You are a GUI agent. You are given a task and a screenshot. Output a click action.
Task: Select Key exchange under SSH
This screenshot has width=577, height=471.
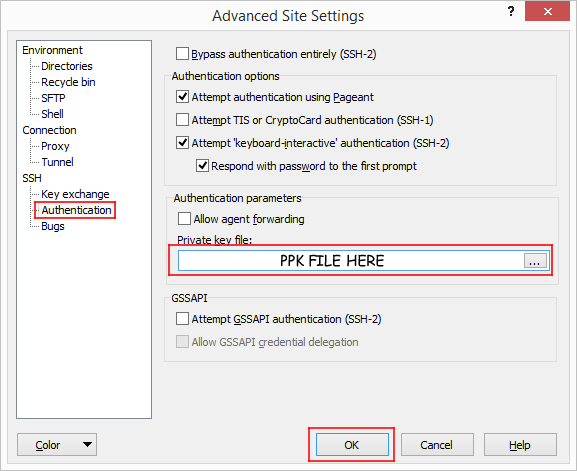(x=75, y=194)
